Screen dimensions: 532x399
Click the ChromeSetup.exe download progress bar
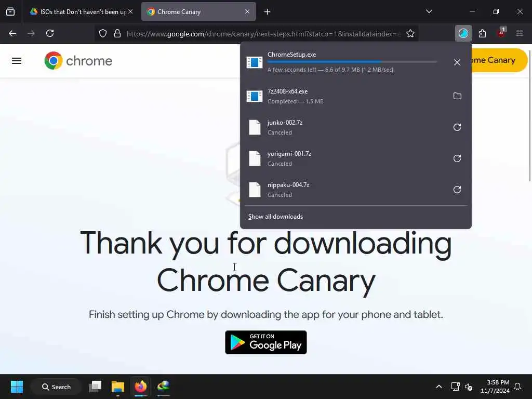click(352, 62)
